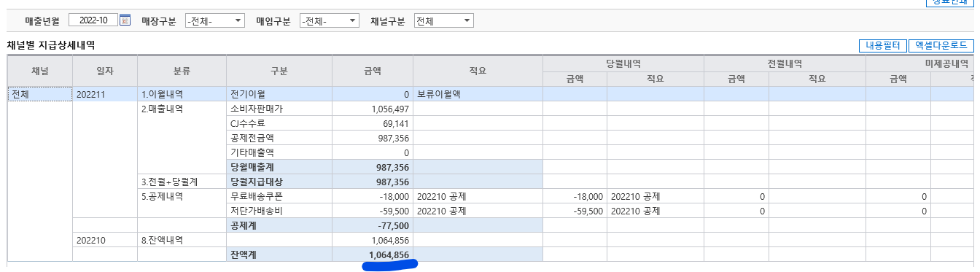Open the 매입구분 dropdown
The width and height of the screenshot is (980, 272).
(x=330, y=20)
